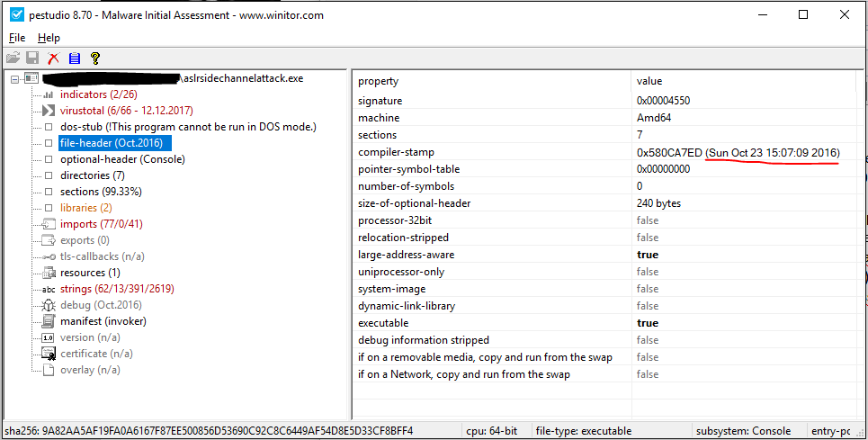Click the yellow question mark help icon

click(x=94, y=58)
